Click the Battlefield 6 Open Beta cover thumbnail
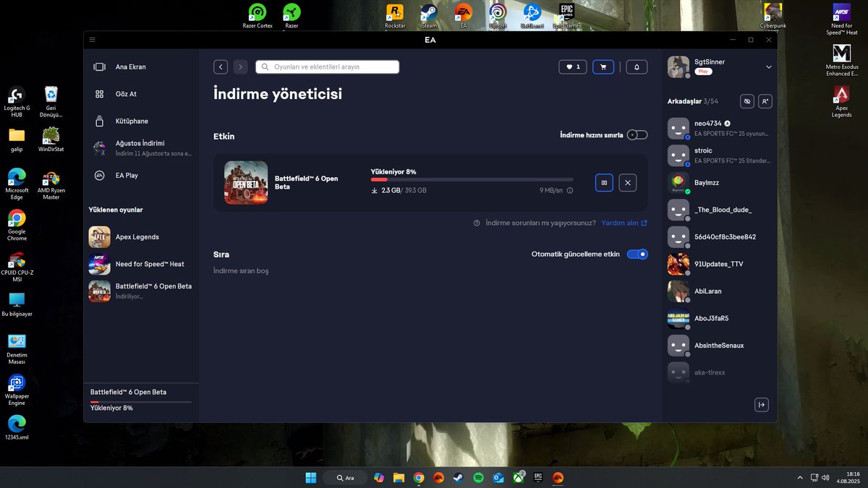Screen dimensions: 868x488 246,183
